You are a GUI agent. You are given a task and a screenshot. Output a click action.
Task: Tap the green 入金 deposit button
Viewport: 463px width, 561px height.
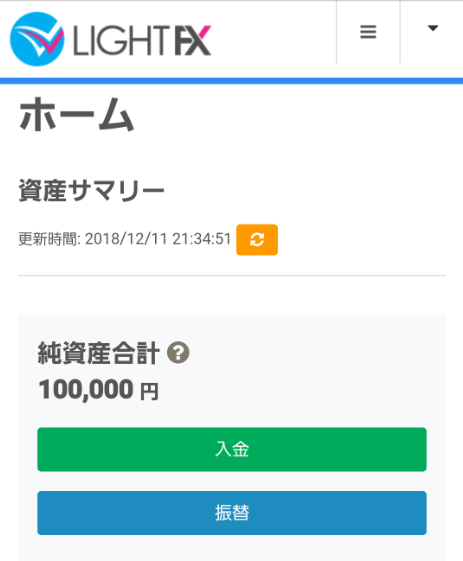(232, 449)
